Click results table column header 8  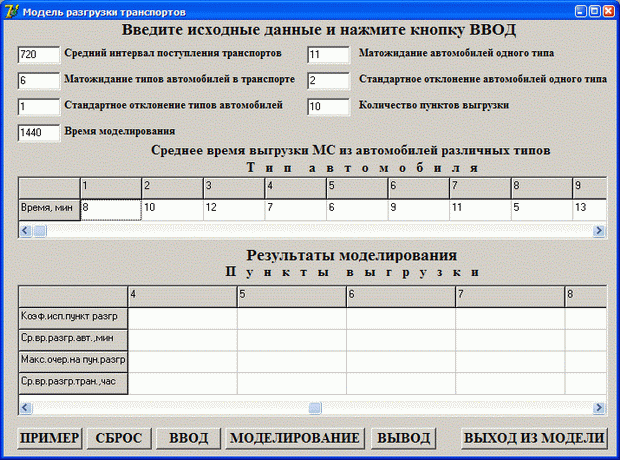pyautogui.click(x=586, y=297)
